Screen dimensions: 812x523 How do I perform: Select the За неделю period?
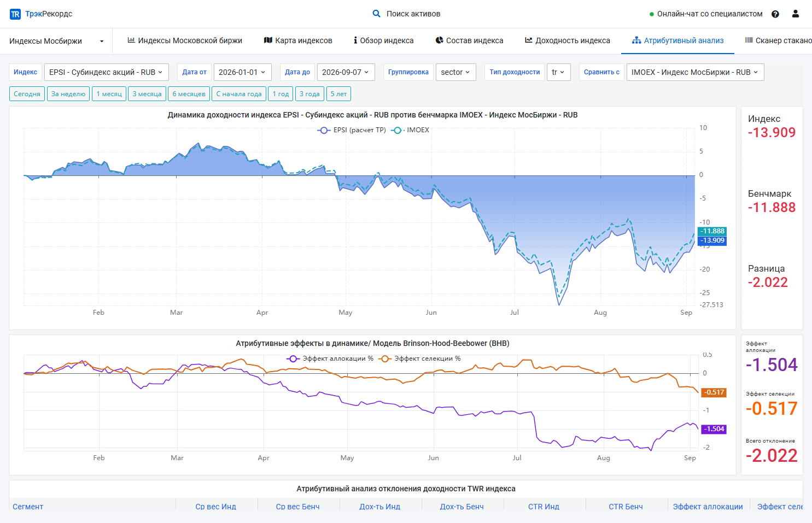pyautogui.click(x=68, y=94)
